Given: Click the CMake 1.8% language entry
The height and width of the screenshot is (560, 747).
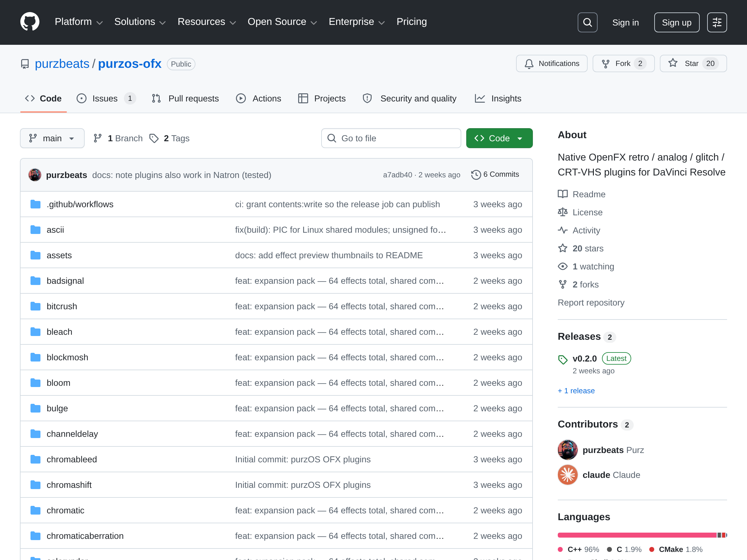Looking at the screenshot, I should click(676, 549).
